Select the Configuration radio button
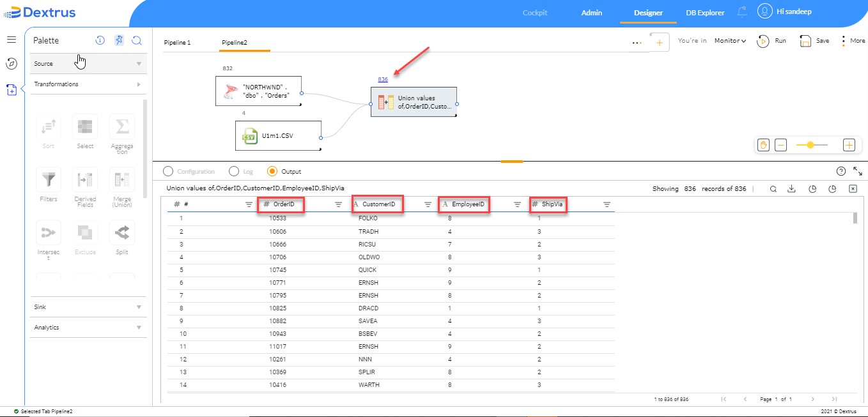868x417 pixels. click(168, 171)
